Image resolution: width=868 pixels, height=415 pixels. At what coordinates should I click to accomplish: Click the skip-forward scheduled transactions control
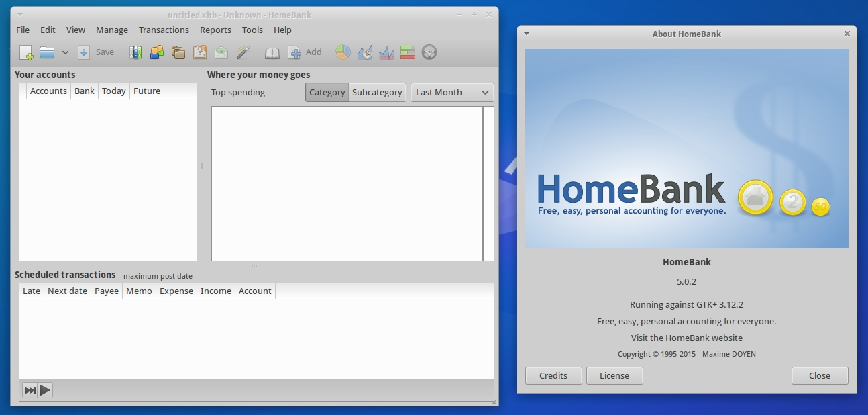tap(29, 389)
